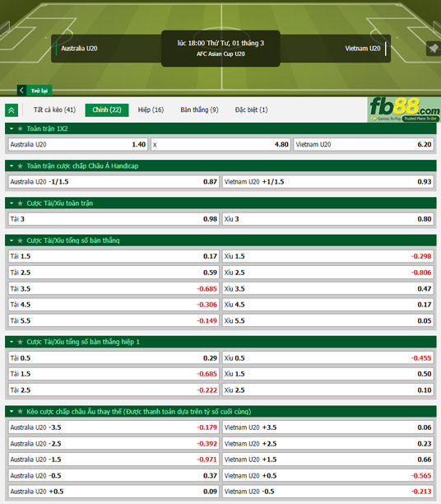
Task: Collapse the Kèo cược chấp châu Âu arrow
Action: 12,412
